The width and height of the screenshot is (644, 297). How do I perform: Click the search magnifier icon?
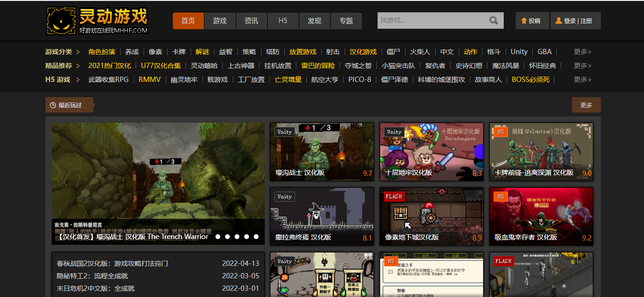pyautogui.click(x=494, y=21)
